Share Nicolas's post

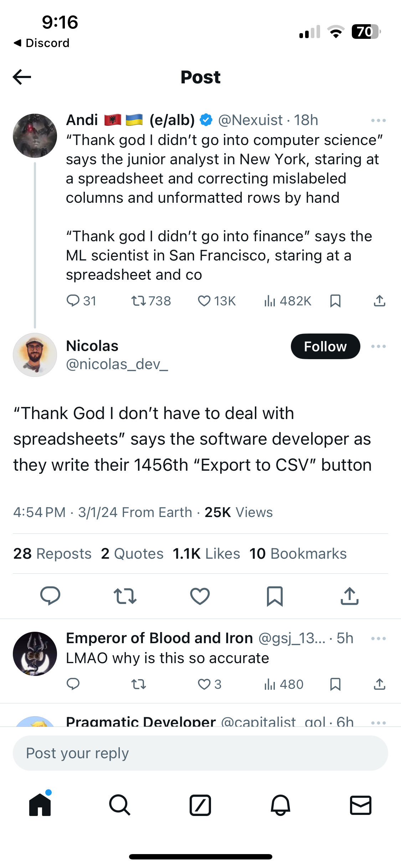click(350, 596)
